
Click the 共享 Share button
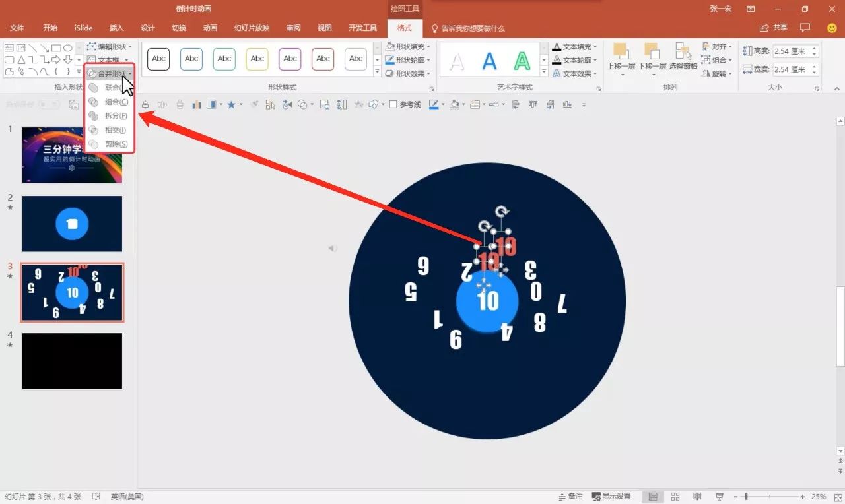pos(774,28)
